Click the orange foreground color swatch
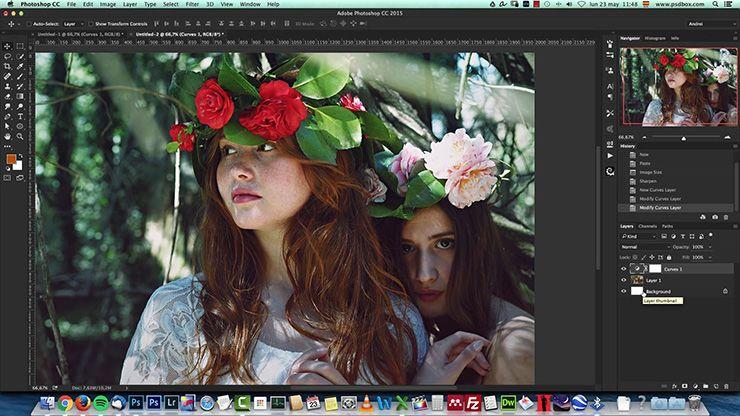Screen dimensions: 740x416 pos(11,159)
